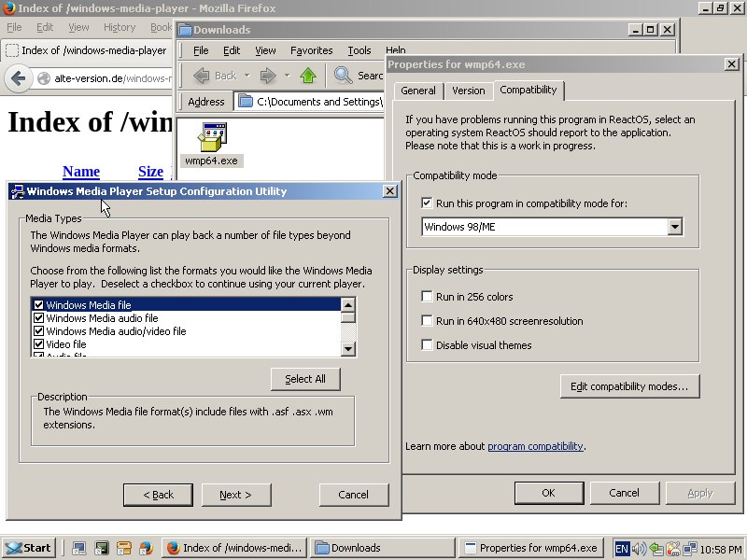
Task: Open Firefox File menu
Action: point(14,27)
